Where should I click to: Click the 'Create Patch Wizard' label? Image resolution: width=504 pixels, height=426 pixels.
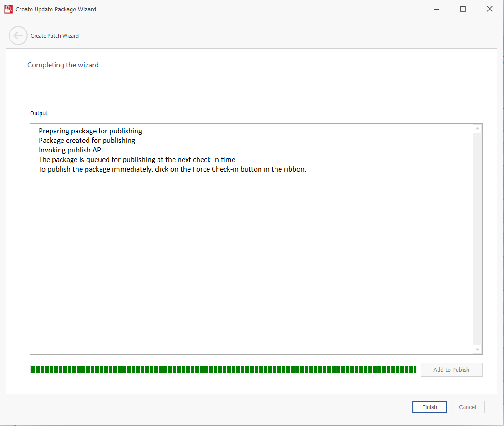55,36
